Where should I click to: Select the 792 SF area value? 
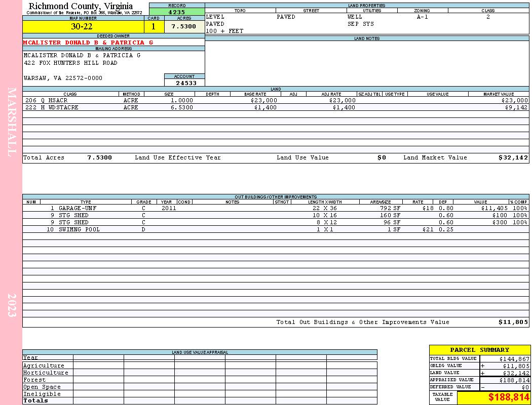390,209
